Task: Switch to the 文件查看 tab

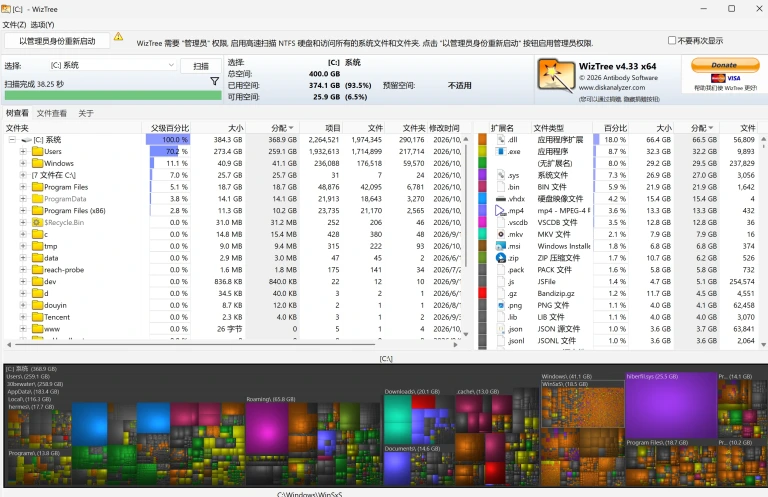Action: (x=52, y=113)
